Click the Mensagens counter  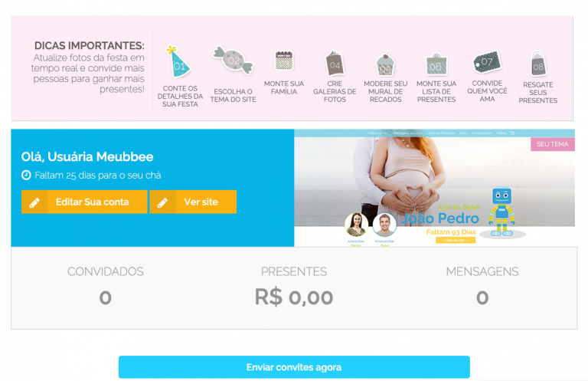(x=482, y=286)
